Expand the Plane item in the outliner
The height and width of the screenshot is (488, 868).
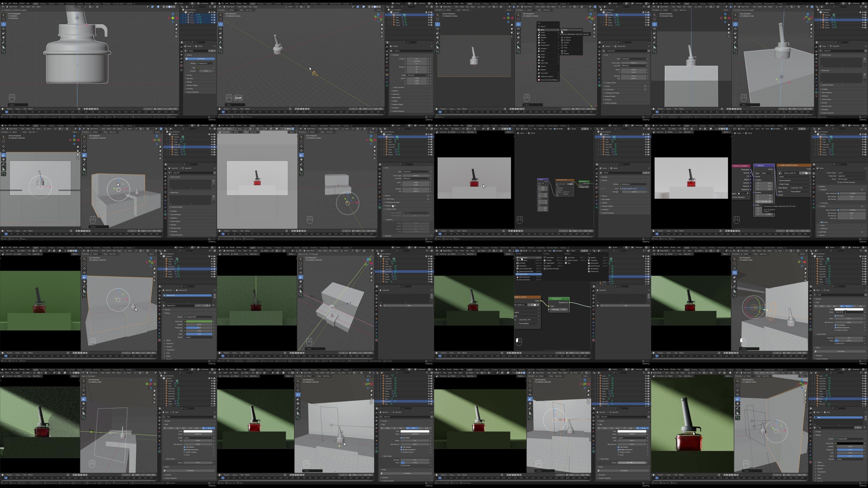(x=815, y=399)
